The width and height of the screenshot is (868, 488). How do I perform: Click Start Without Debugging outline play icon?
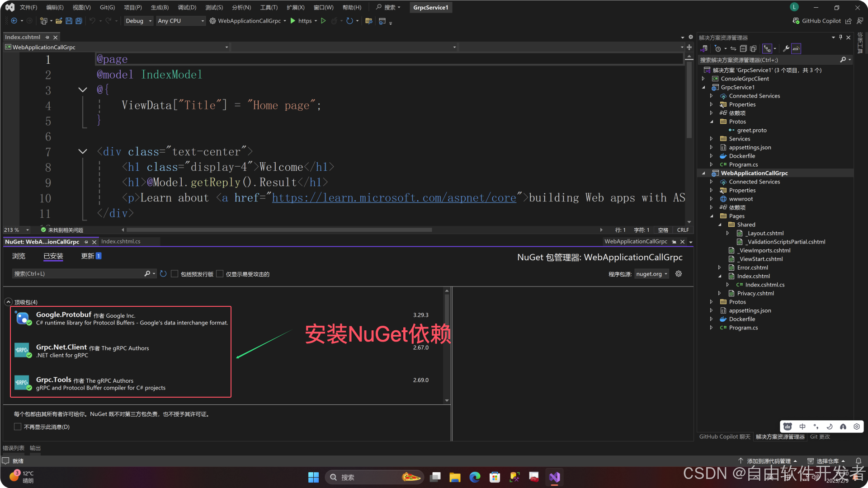pyautogui.click(x=323, y=21)
